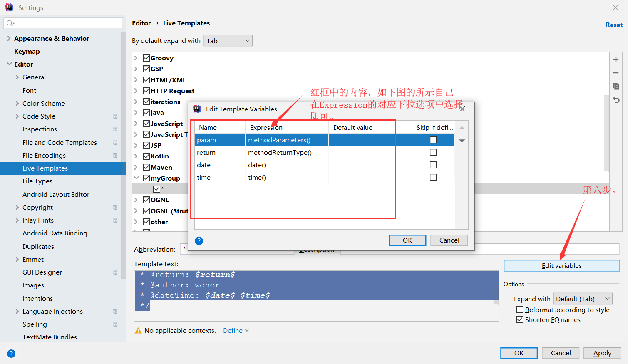Click the Define link for contexts
This screenshot has height=364, width=628.
(x=232, y=330)
